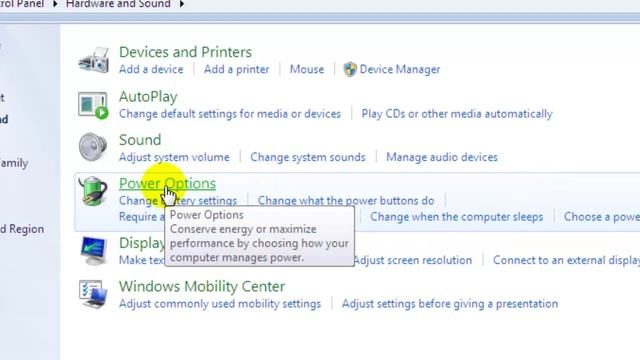This screenshot has width=640, height=360.
Task: Click Change system sounds
Action: (x=308, y=157)
